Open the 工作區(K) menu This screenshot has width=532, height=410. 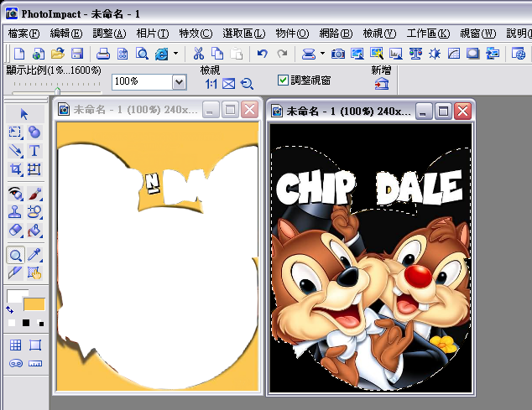(428, 34)
